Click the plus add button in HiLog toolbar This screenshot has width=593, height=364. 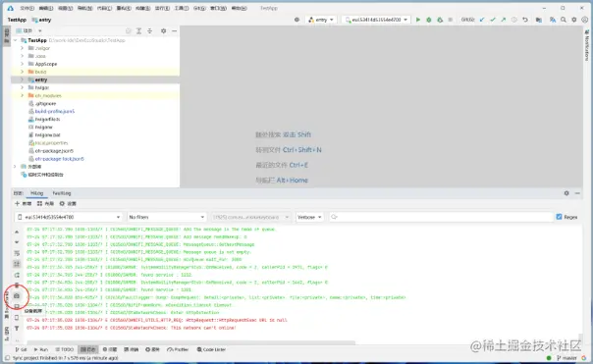coord(23,204)
